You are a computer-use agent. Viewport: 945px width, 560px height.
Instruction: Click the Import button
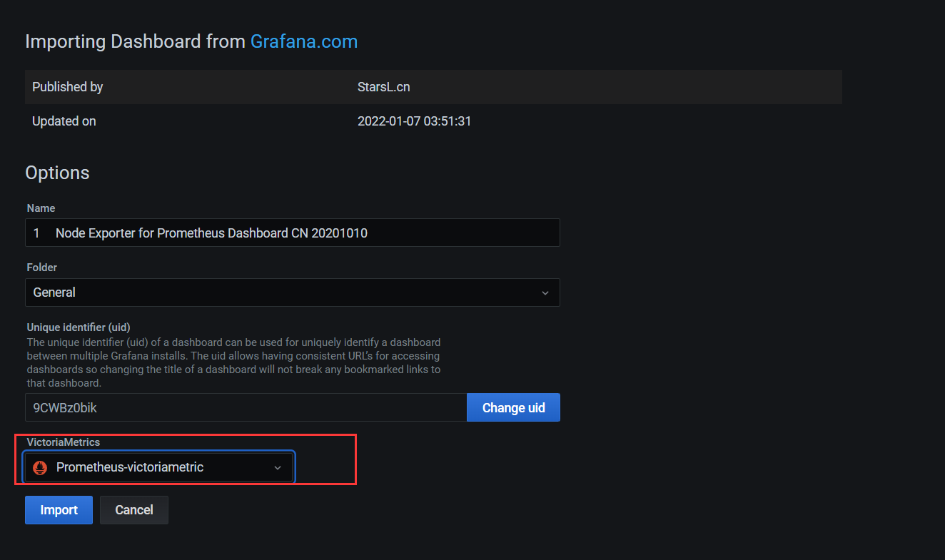(x=59, y=510)
